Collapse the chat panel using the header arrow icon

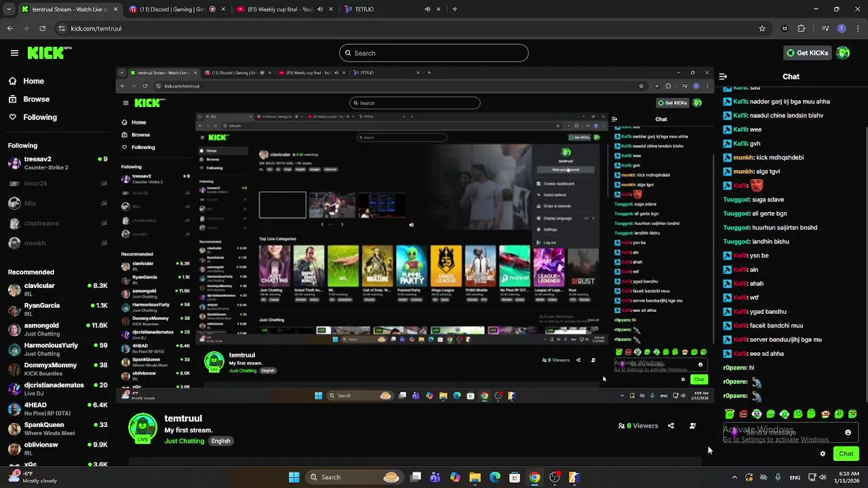click(723, 77)
